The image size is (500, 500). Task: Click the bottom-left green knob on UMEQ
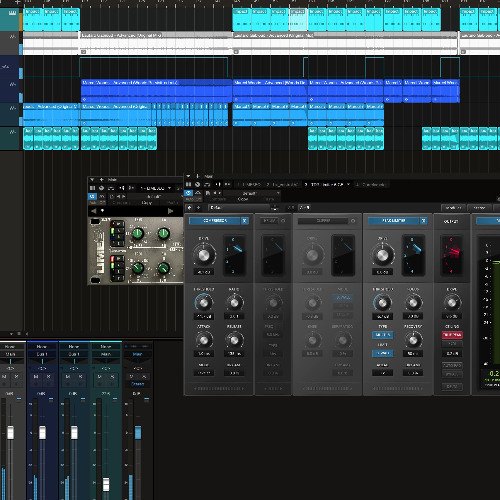[x=138, y=267]
